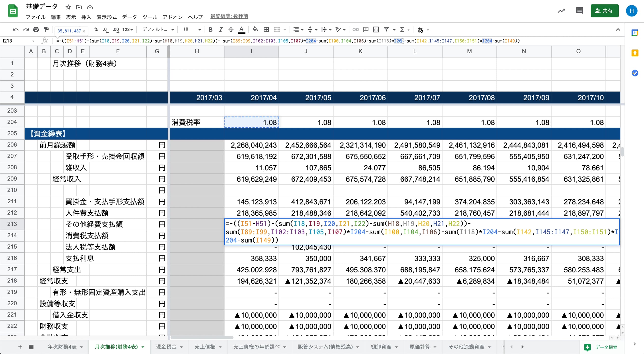Open the データ menu

click(x=129, y=17)
